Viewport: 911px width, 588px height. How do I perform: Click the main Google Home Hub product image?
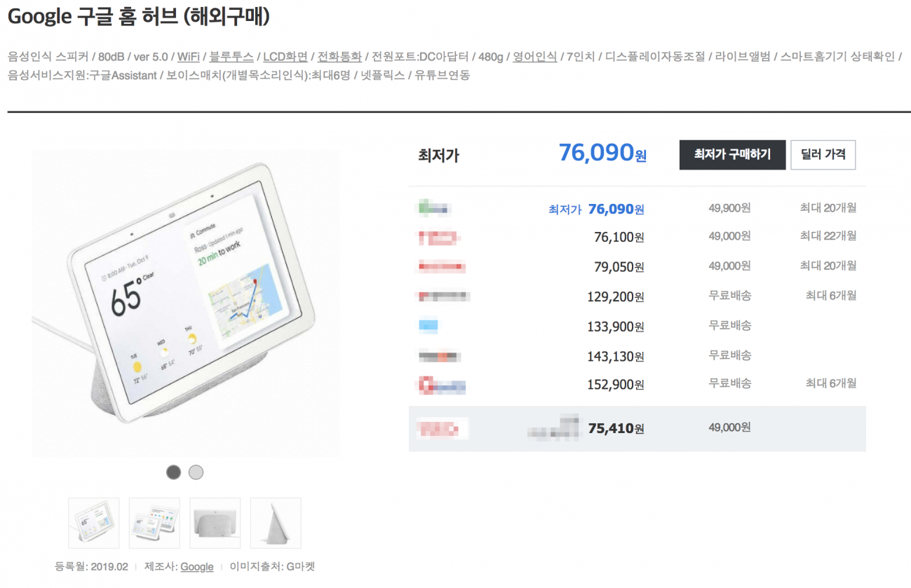tap(185, 304)
